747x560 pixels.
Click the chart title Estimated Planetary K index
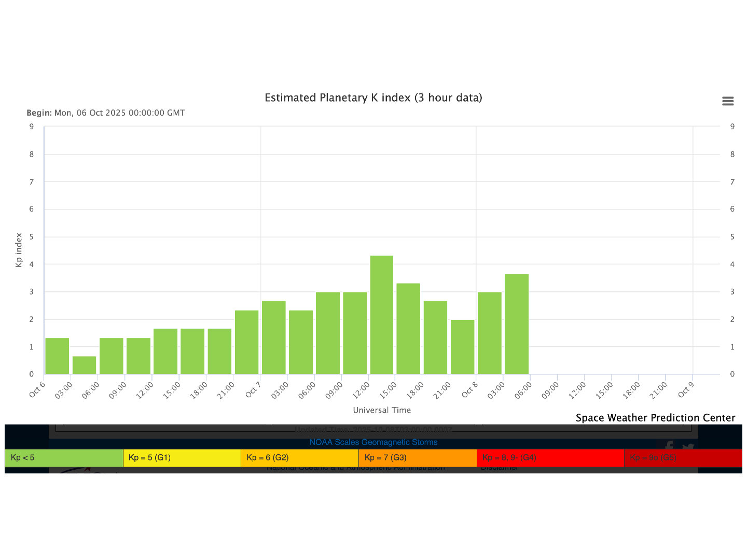[x=373, y=98]
